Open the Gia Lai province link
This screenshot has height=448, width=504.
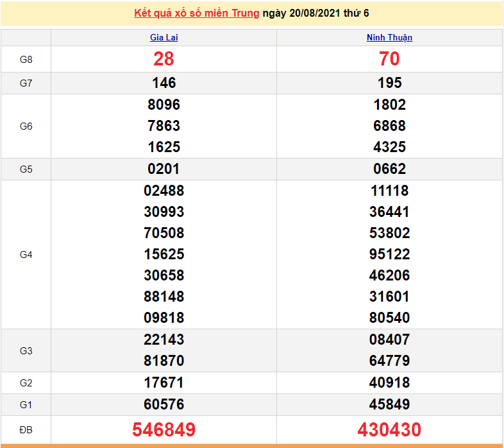click(164, 38)
